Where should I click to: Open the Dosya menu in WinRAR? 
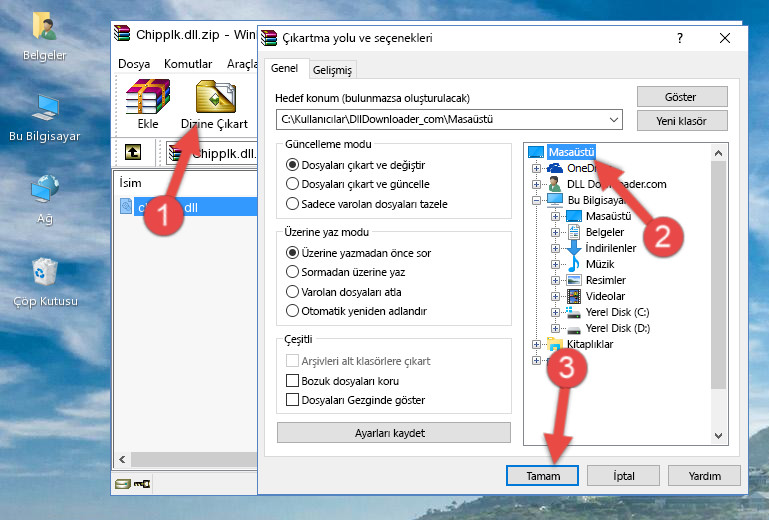(x=134, y=64)
